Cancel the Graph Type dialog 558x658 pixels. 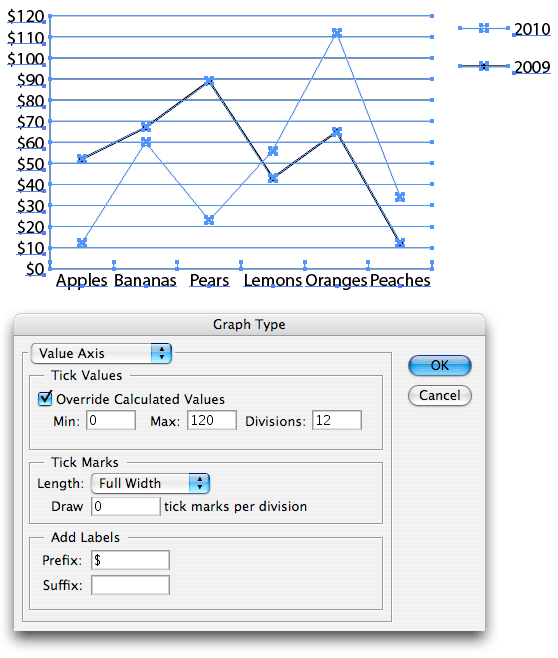[440, 395]
